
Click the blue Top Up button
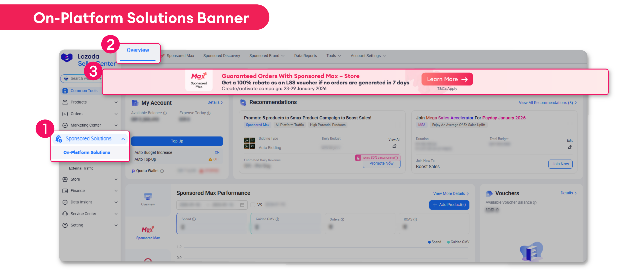pos(177,141)
